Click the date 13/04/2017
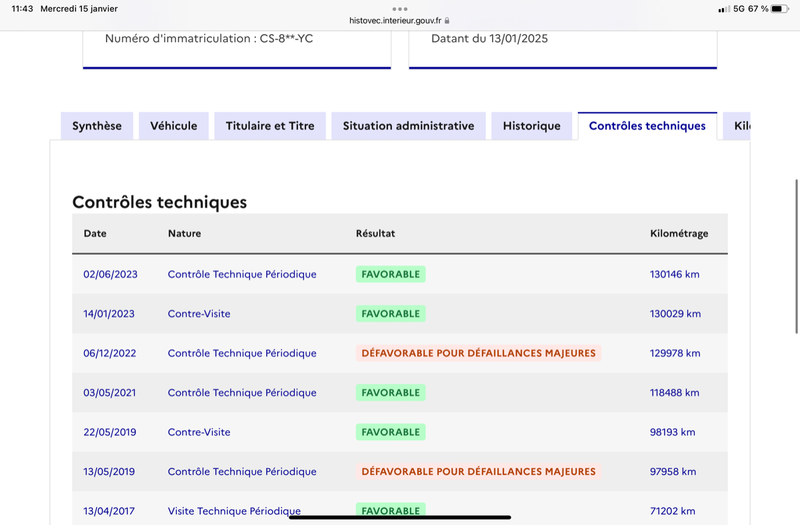 tap(109, 511)
